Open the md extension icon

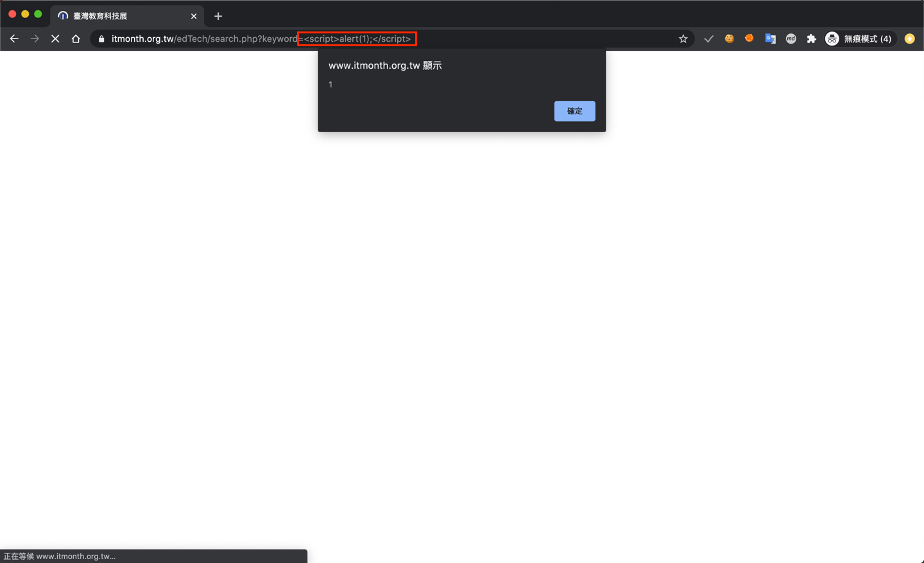[x=791, y=39]
